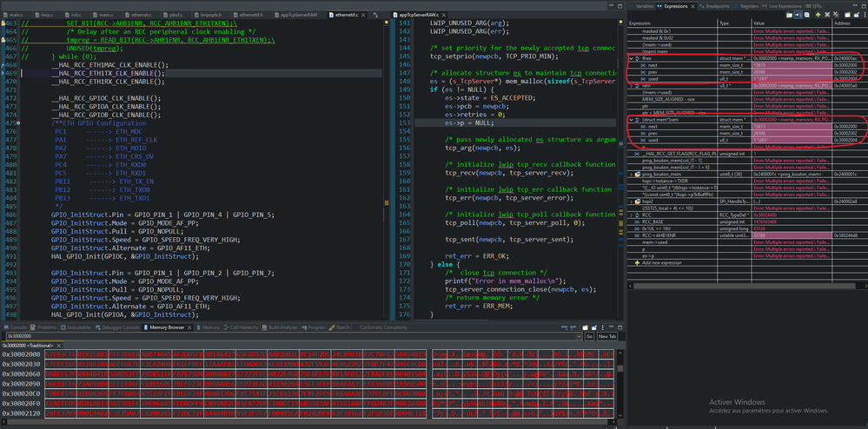Click the memory address input field
The height and width of the screenshot is (429, 868).
click(x=291, y=336)
